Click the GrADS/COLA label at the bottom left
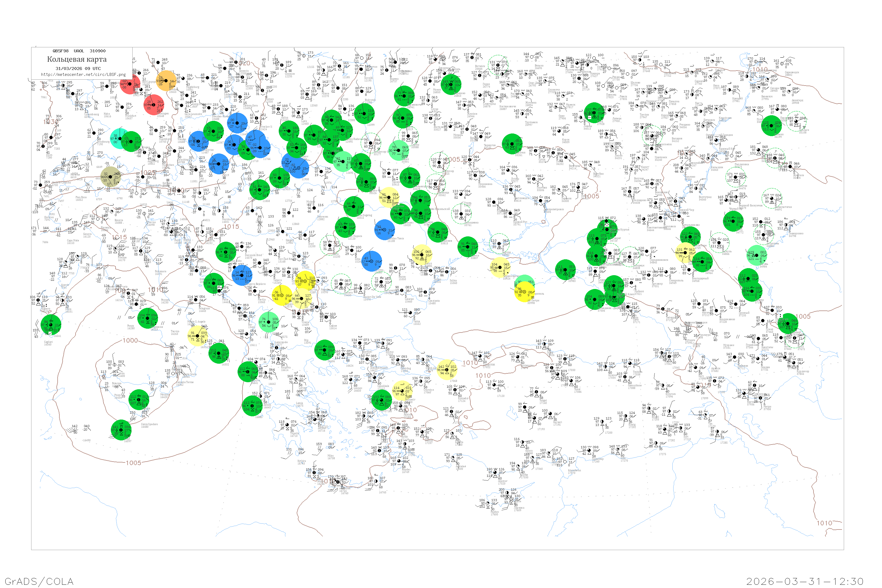 [x=39, y=581]
